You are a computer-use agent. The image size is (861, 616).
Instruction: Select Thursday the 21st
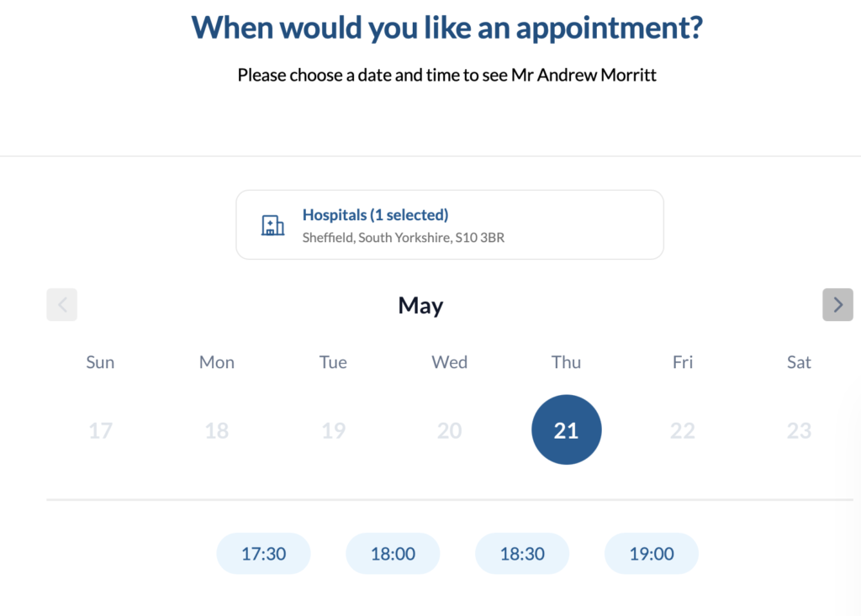pos(566,429)
